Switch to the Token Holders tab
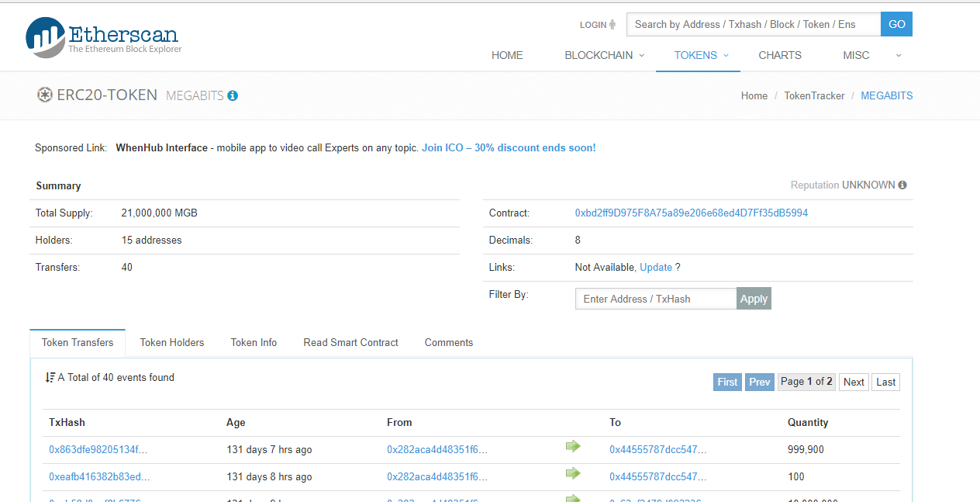The image size is (980, 502). click(x=172, y=342)
